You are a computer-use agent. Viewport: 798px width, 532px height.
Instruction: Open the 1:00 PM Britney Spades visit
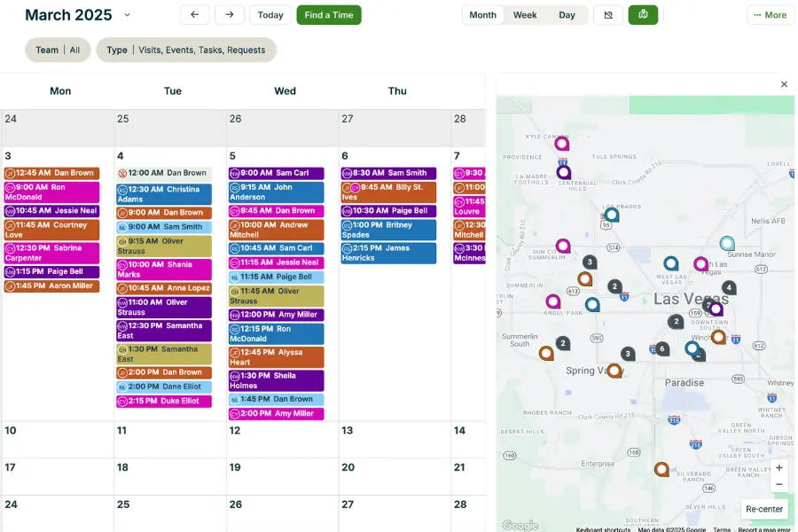[389, 230]
